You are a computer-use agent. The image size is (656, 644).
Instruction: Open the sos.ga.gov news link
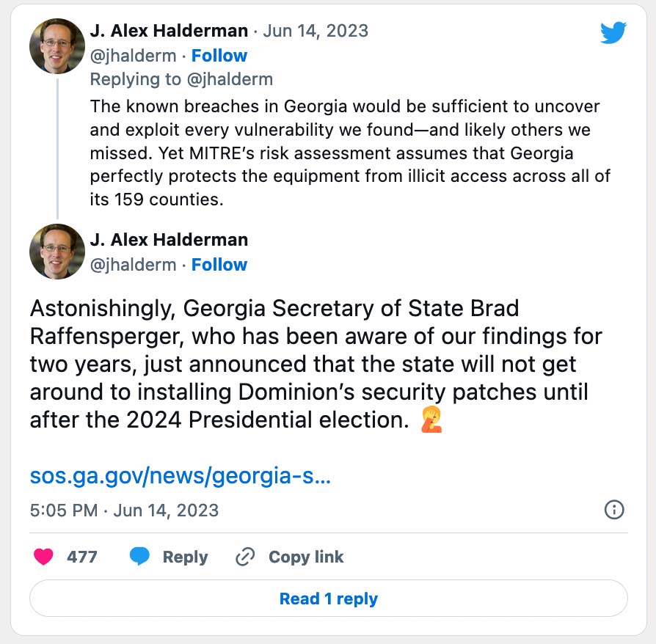181,477
